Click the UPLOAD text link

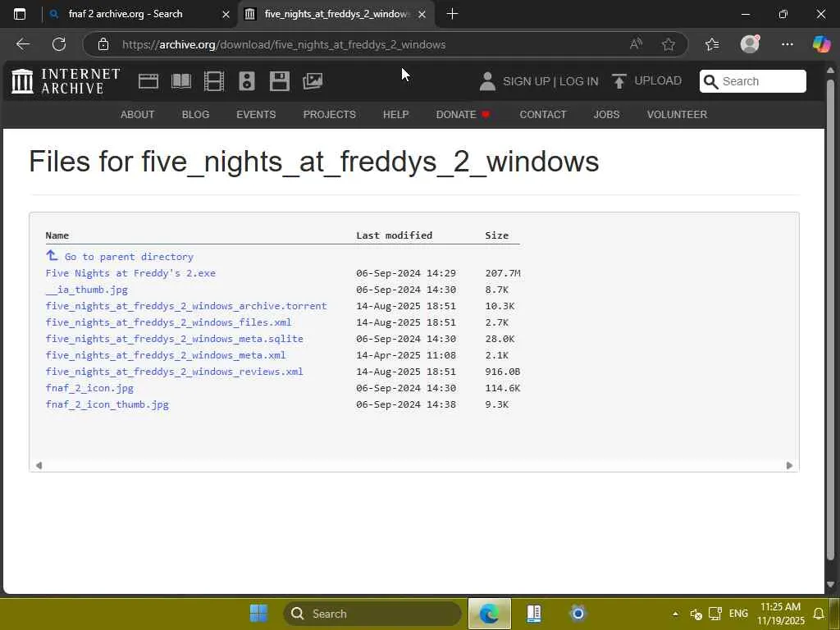click(x=658, y=81)
